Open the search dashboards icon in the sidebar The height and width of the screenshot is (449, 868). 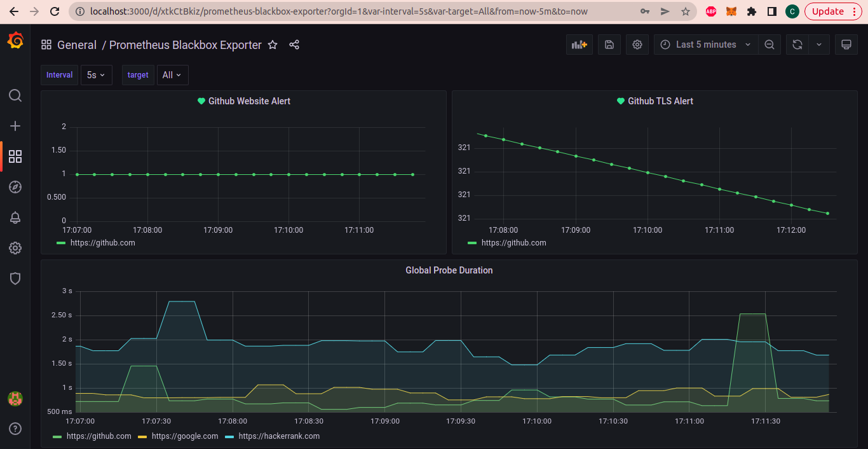(15, 95)
